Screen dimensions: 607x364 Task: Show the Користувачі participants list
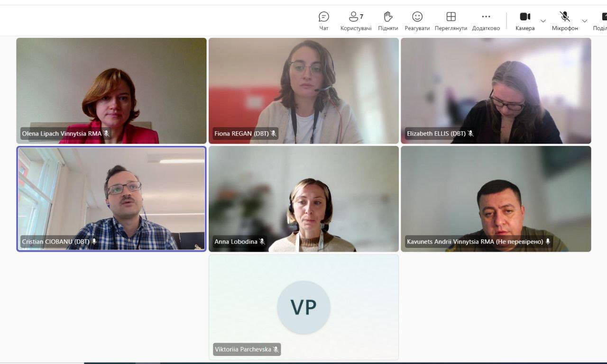[356, 21]
